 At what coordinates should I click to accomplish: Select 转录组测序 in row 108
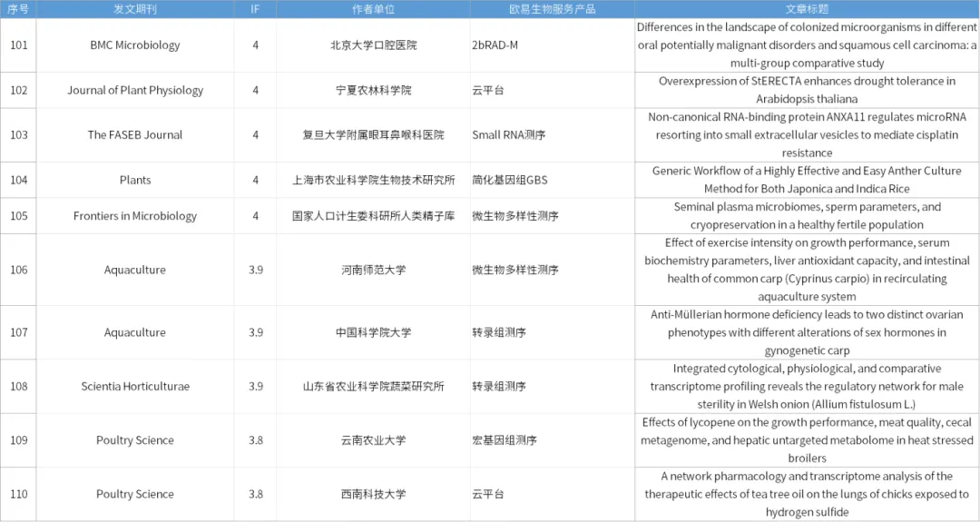(552, 387)
